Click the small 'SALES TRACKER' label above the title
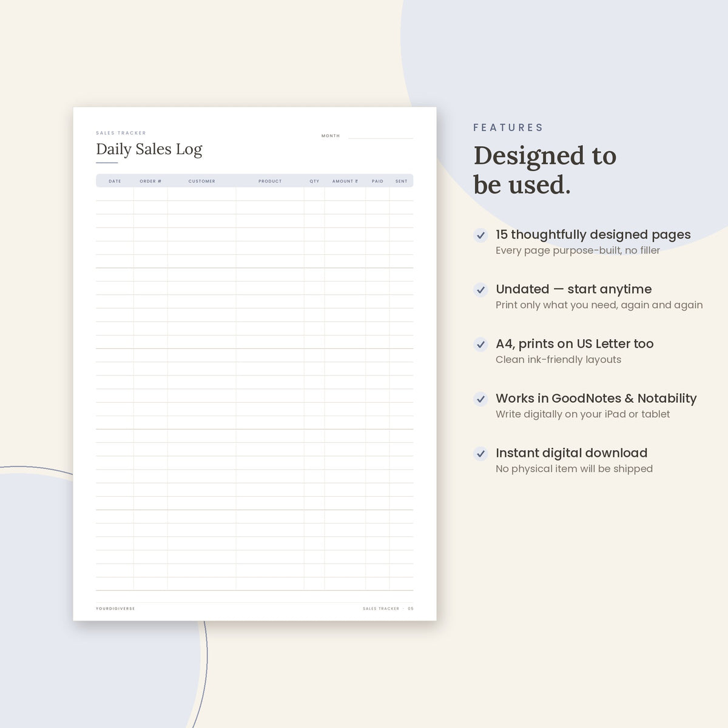This screenshot has height=728, width=728. point(121,133)
